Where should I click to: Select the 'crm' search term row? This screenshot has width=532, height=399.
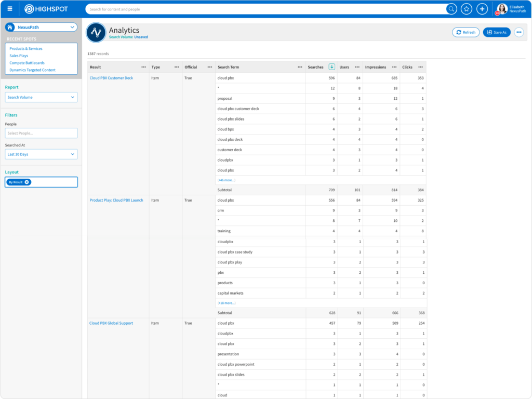[x=220, y=210]
